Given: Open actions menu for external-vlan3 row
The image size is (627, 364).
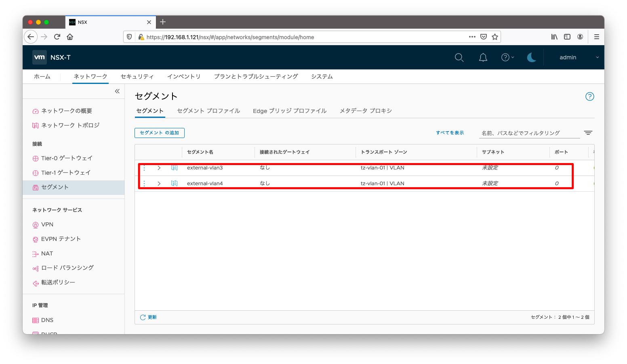Looking at the screenshot, I should click(x=144, y=168).
